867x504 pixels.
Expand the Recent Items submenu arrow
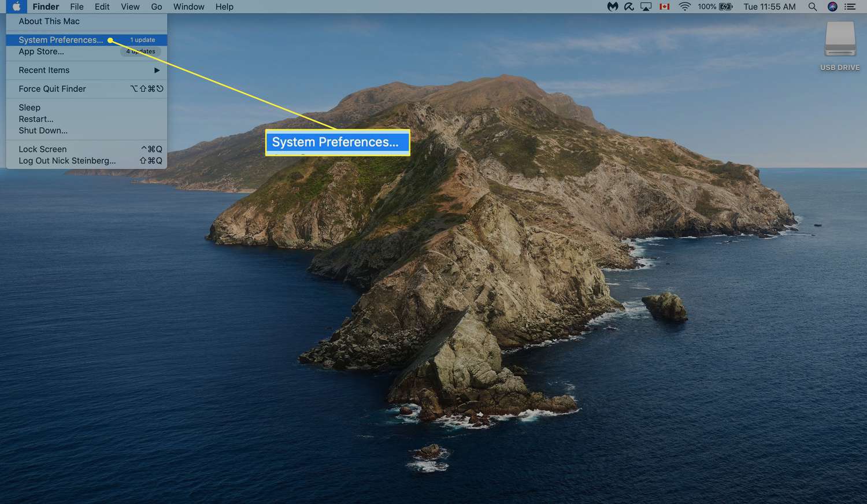tap(157, 70)
